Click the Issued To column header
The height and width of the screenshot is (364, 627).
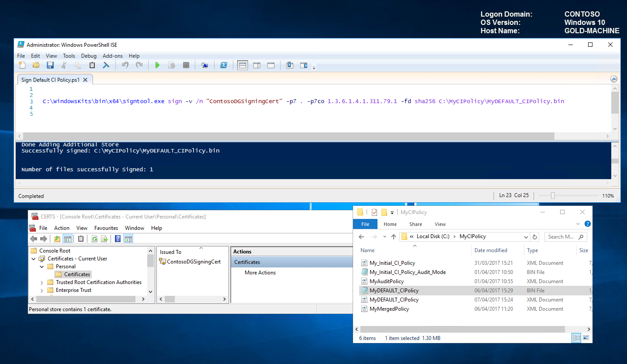tap(170, 252)
